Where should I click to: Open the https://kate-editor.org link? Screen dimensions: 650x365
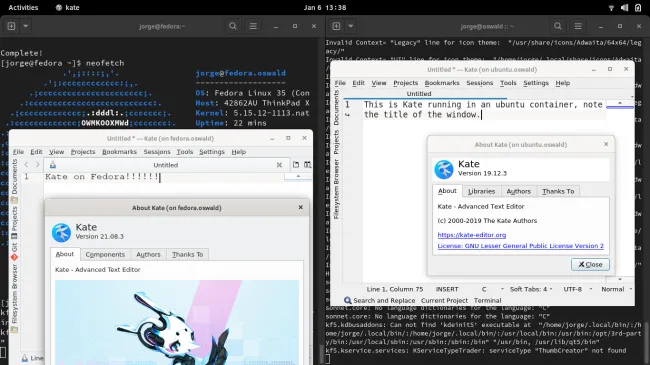pos(472,235)
